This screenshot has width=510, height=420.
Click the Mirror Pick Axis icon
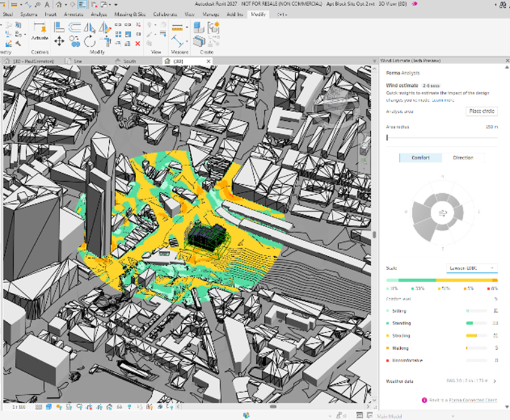coord(90,27)
